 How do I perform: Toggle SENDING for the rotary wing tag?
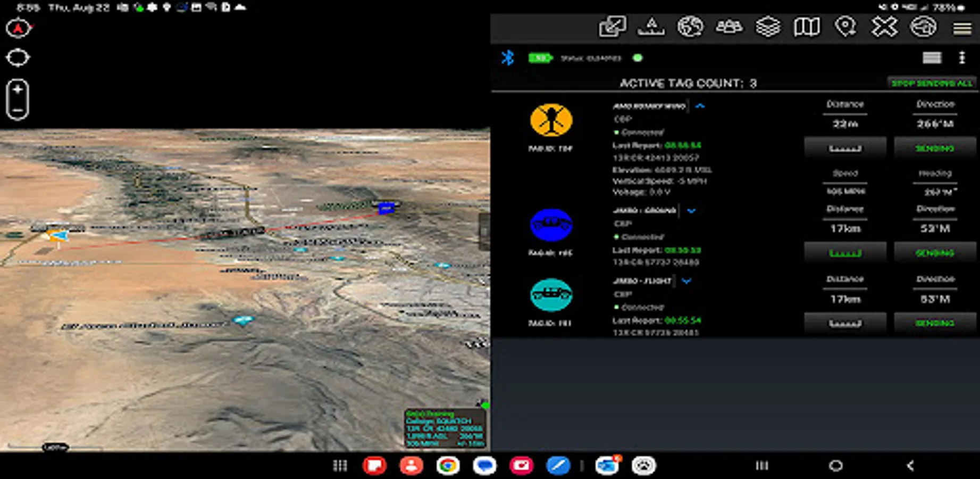pyautogui.click(x=935, y=148)
